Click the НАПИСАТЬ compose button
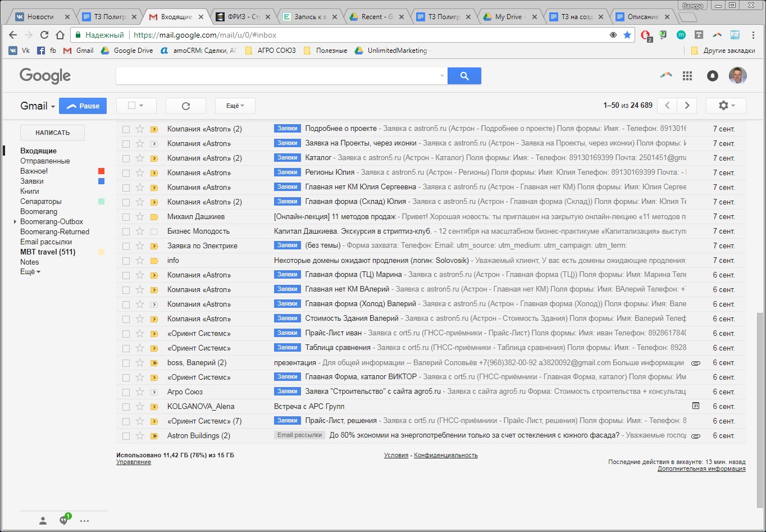This screenshot has width=766, height=532. click(x=52, y=133)
